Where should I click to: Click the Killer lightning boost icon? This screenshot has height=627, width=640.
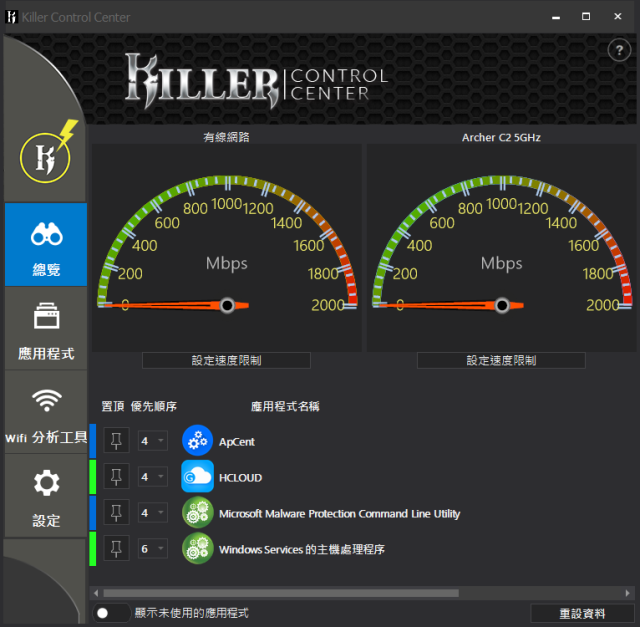pyautogui.click(x=48, y=152)
